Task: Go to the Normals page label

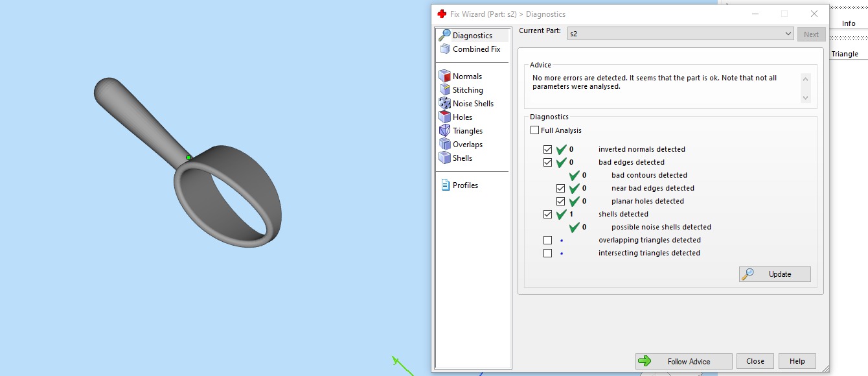Action: coord(467,76)
